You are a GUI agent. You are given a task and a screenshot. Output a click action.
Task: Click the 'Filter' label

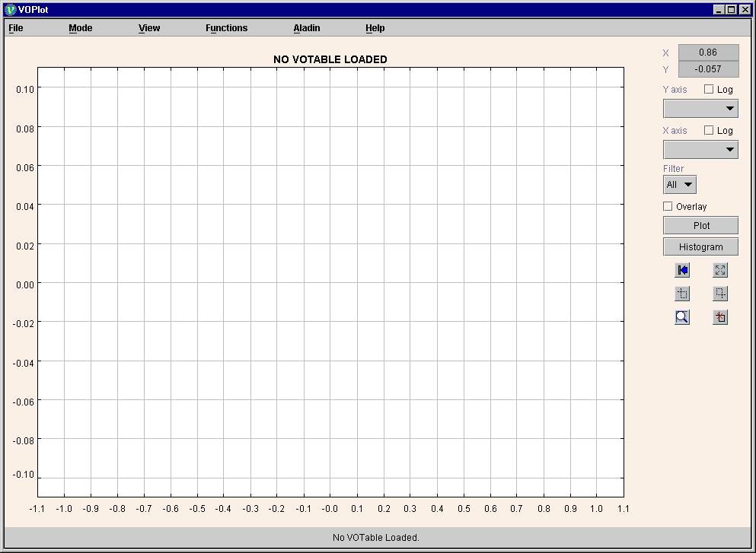673,169
